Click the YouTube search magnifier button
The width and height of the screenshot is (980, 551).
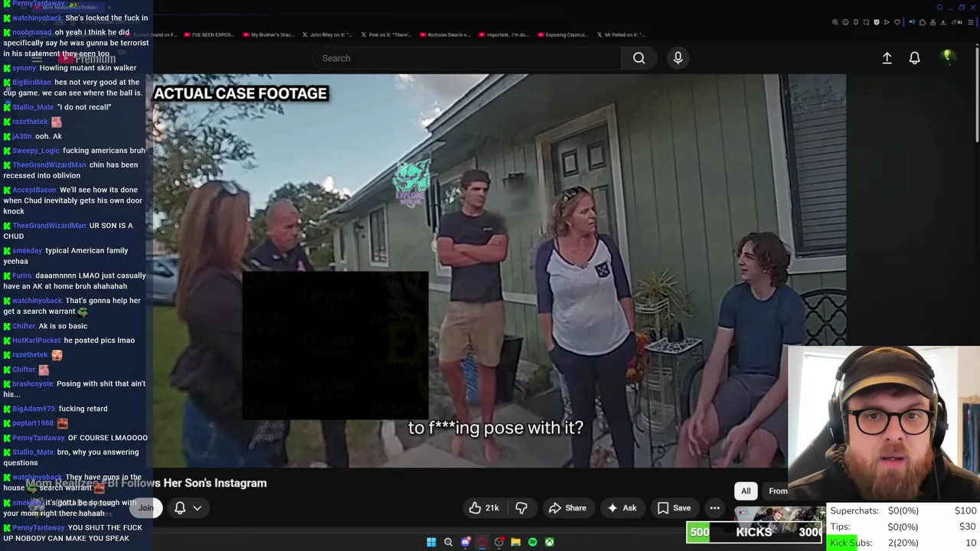(639, 58)
